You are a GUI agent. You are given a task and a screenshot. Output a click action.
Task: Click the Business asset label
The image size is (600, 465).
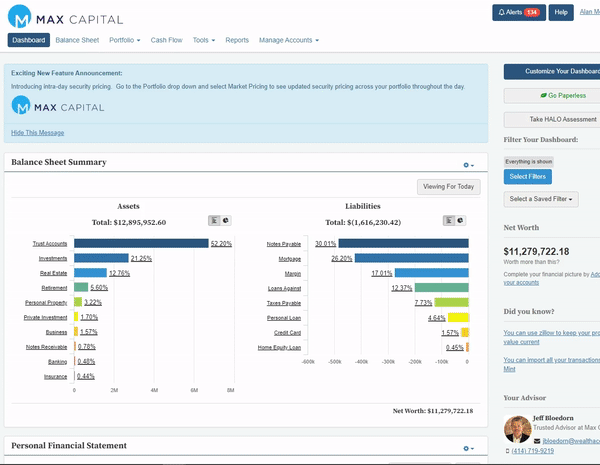pyautogui.click(x=56, y=332)
